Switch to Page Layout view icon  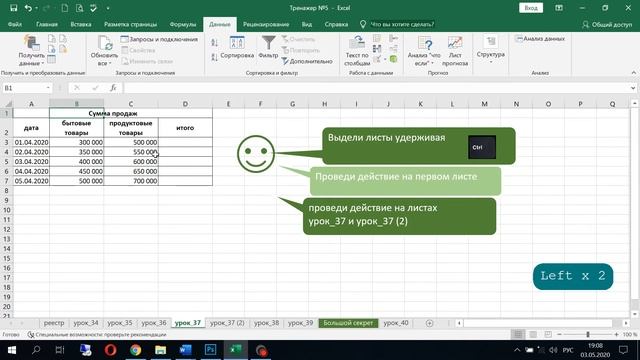pos(533,334)
